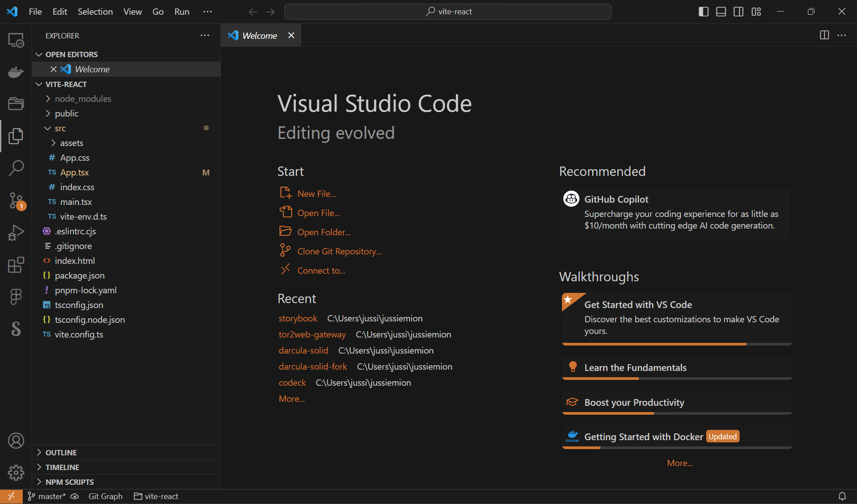Close the Welcome tab
Viewport: 857px width, 504px height.
pyautogui.click(x=291, y=35)
